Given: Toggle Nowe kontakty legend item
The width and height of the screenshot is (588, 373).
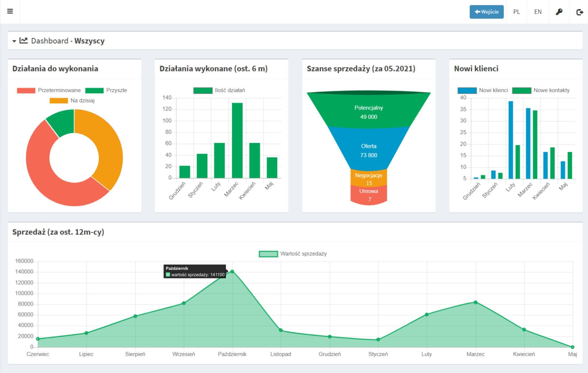Looking at the screenshot, I should pos(541,90).
